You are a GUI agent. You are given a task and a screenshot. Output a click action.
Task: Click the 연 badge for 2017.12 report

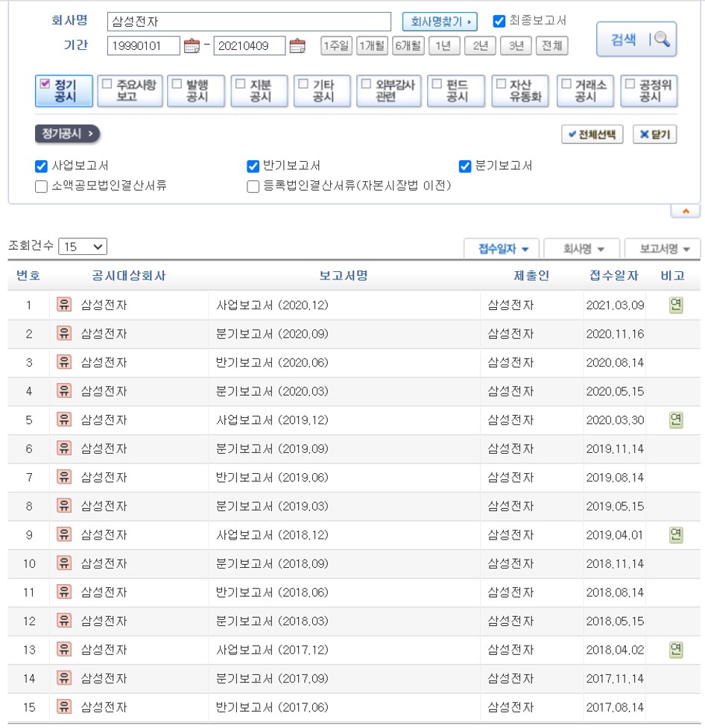676,650
